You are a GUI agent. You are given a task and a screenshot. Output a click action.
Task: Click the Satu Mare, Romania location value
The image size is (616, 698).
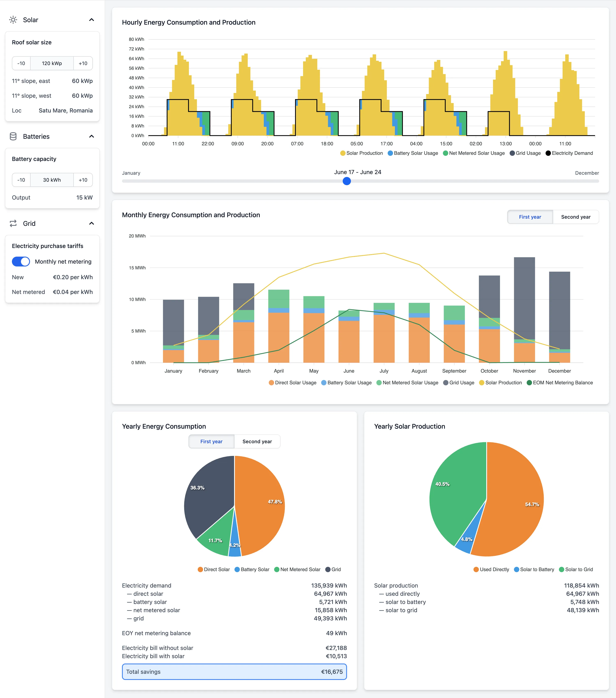(66, 110)
